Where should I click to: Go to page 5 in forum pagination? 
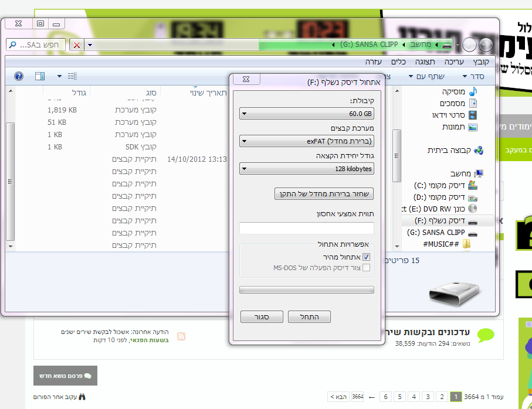399,397
